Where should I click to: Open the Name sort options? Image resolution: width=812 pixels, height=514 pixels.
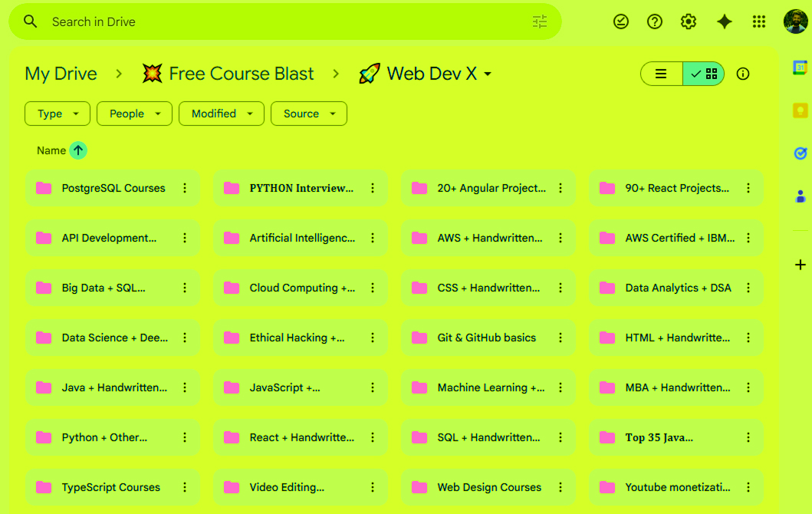click(51, 151)
